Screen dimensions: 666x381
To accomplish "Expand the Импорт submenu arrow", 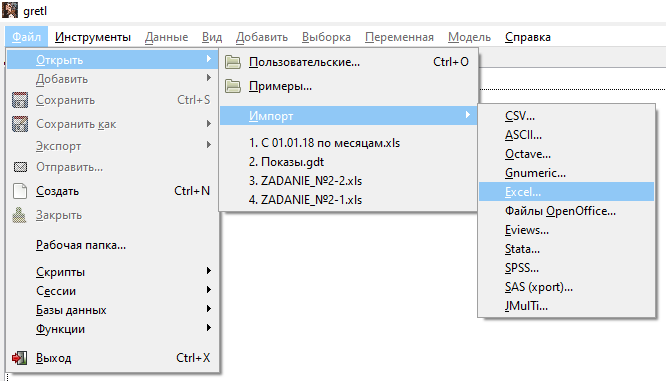I will point(468,115).
